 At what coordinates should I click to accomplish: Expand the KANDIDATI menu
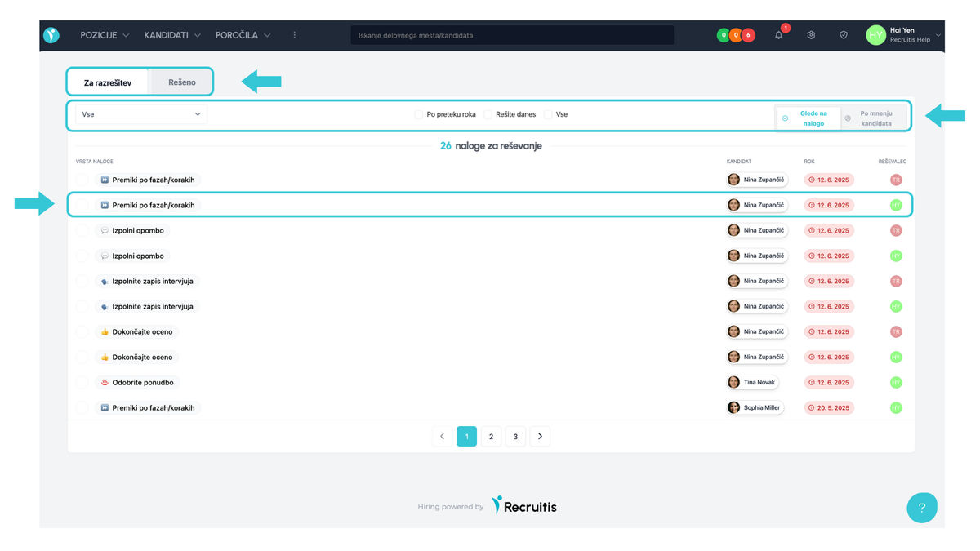172,35
